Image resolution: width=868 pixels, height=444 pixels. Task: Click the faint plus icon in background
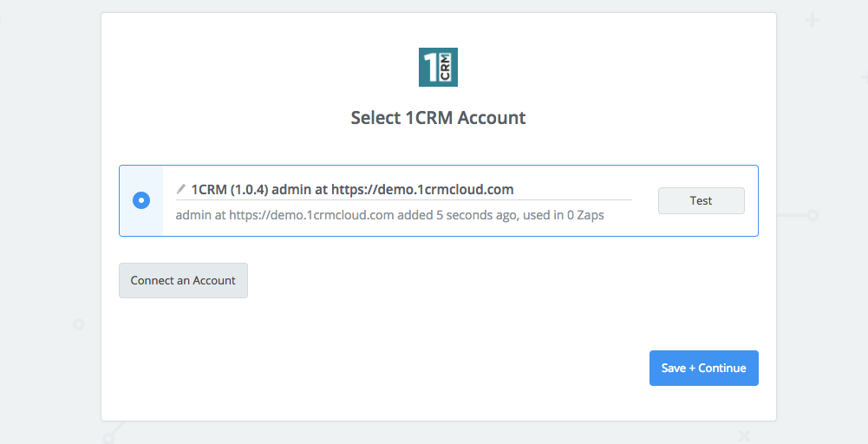pyautogui.click(x=813, y=21)
